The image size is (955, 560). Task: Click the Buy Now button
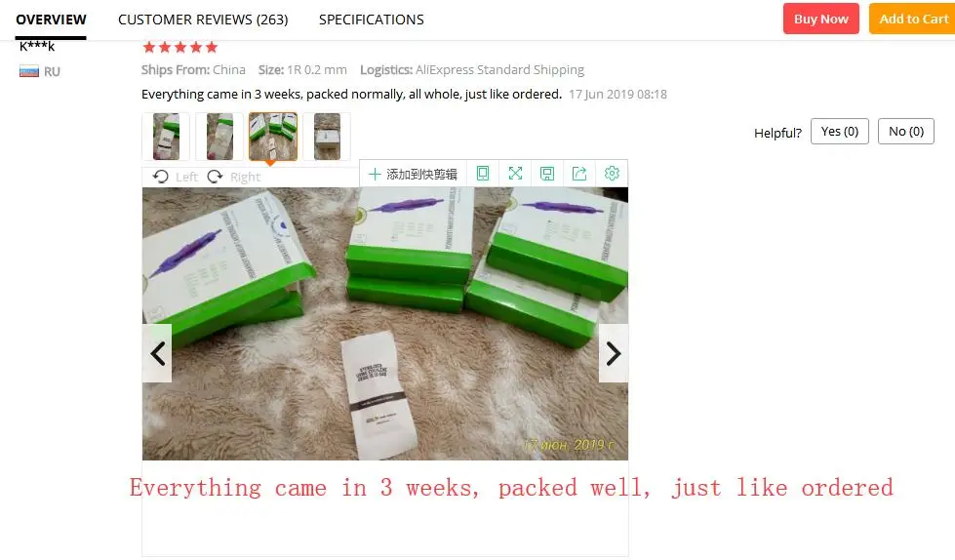point(821,19)
